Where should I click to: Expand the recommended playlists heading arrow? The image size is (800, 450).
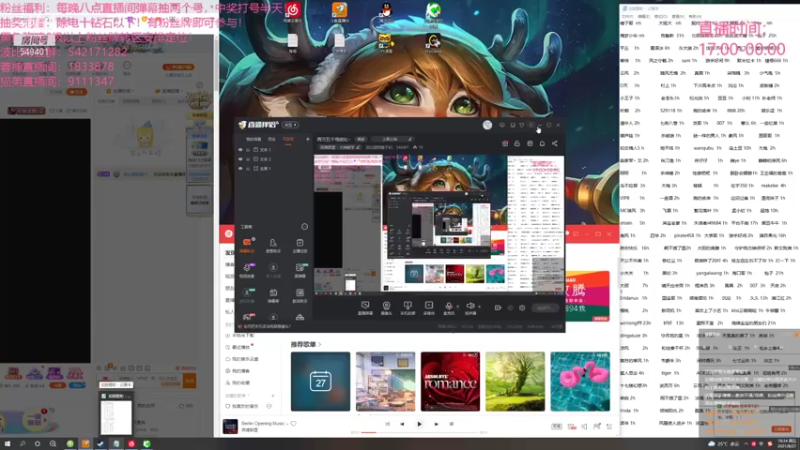coord(319,344)
